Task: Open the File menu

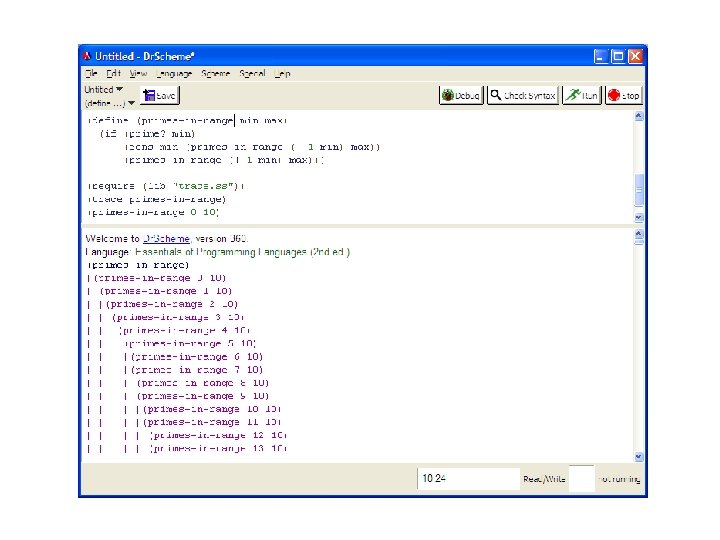Action: coord(91,73)
